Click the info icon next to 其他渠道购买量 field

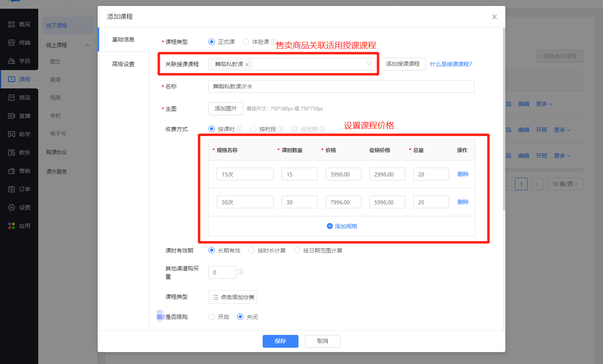(x=241, y=272)
